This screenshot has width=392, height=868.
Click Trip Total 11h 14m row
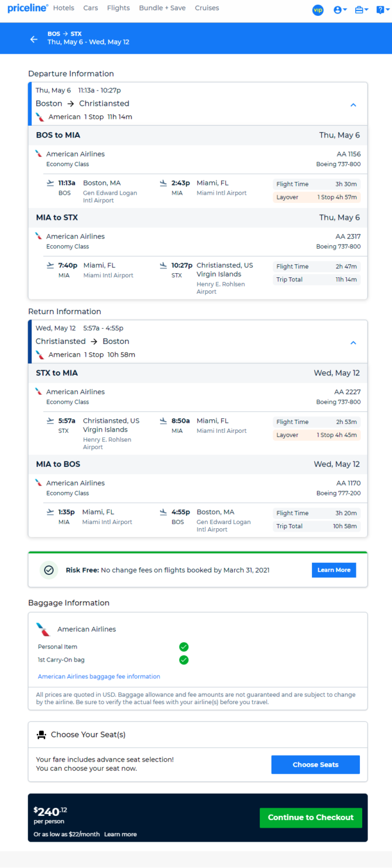pyautogui.click(x=317, y=280)
